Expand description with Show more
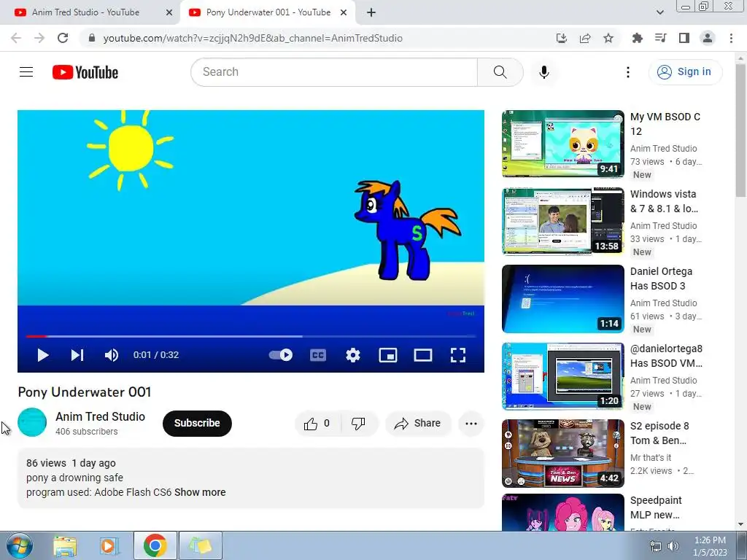The image size is (747, 560). [x=200, y=492]
